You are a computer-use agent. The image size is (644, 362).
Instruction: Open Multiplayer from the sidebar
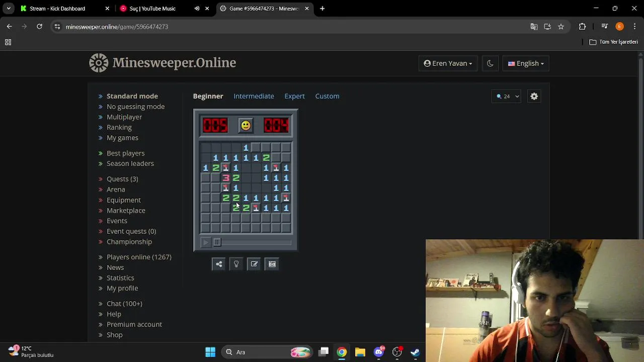124,117
